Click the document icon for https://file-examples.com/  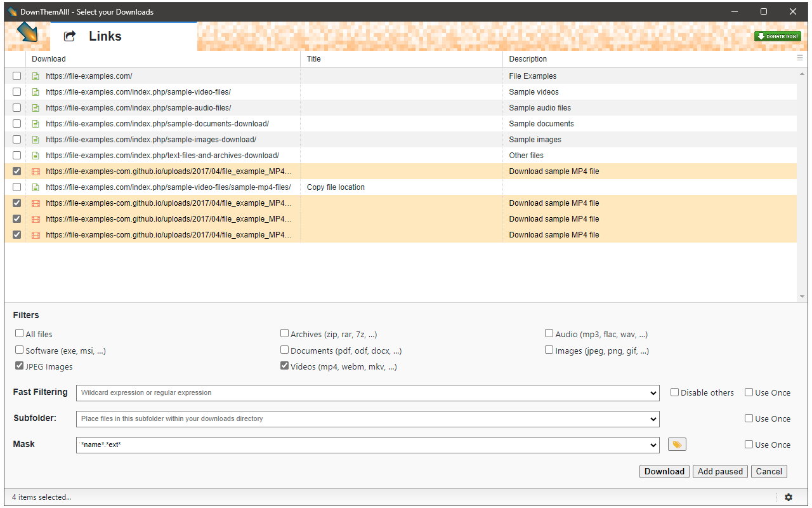point(36,76)
